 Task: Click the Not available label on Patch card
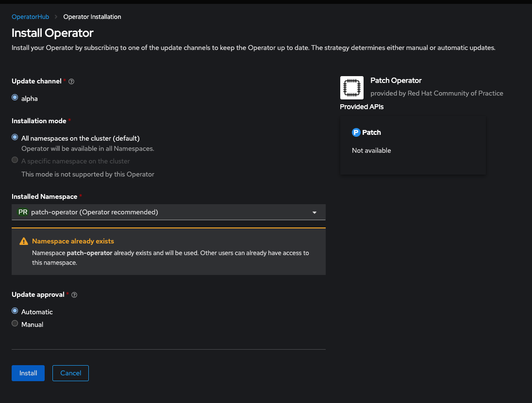coord(371,150)
